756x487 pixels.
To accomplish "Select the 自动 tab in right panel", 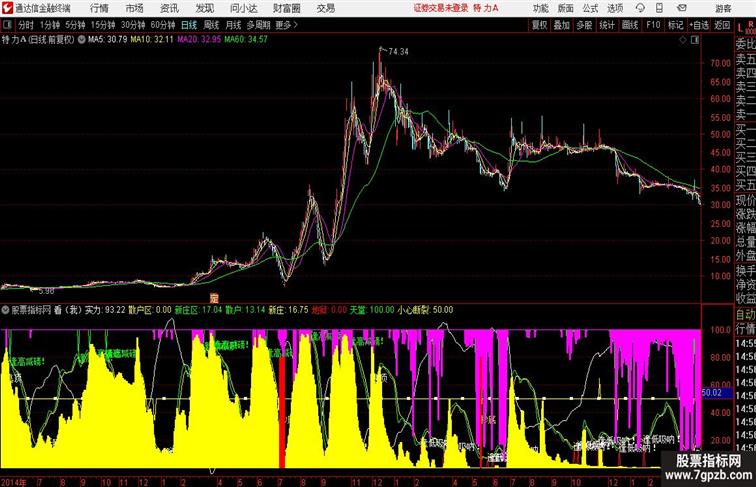I will [745, 315].
